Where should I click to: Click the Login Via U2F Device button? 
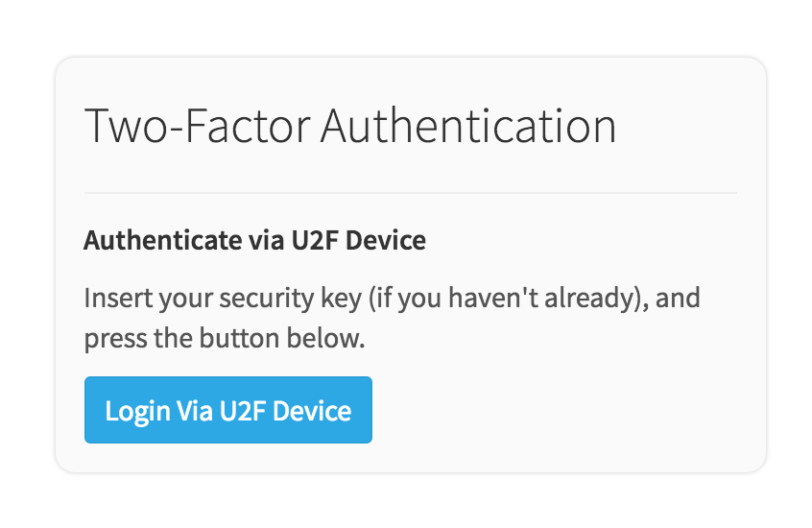[227, 411]
